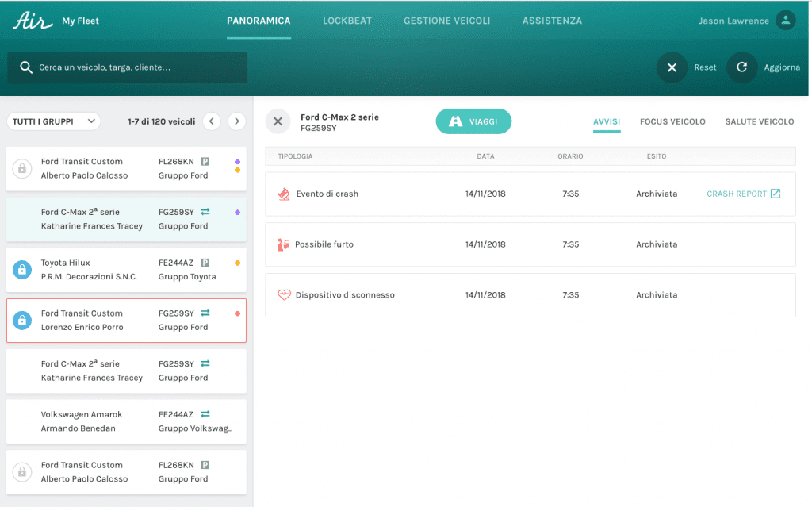Click FG259SY plate under Ford C-Max 2 serie heading
Image resolution: width=812 pixels, height=511 pixels.
[x=319, y=128]
